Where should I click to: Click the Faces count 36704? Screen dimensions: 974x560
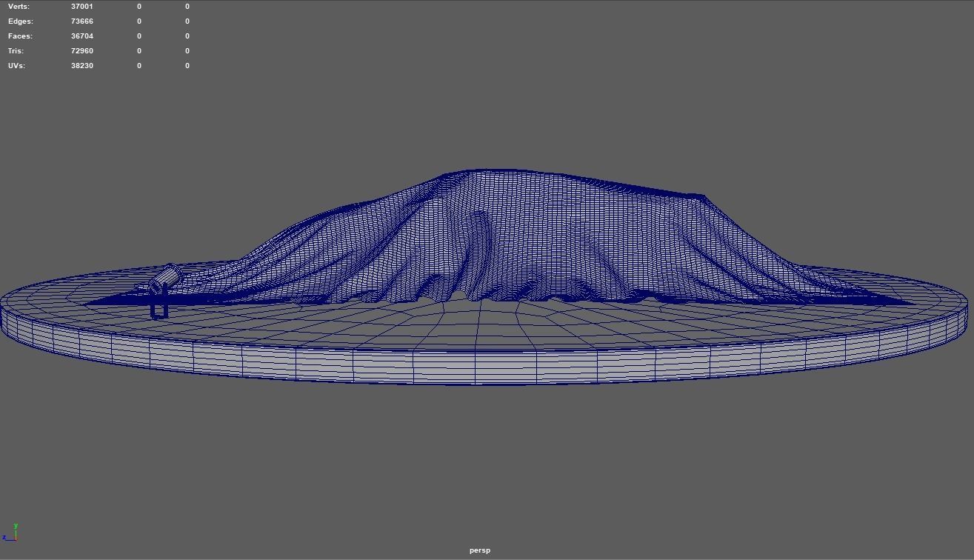click(82, 36)
